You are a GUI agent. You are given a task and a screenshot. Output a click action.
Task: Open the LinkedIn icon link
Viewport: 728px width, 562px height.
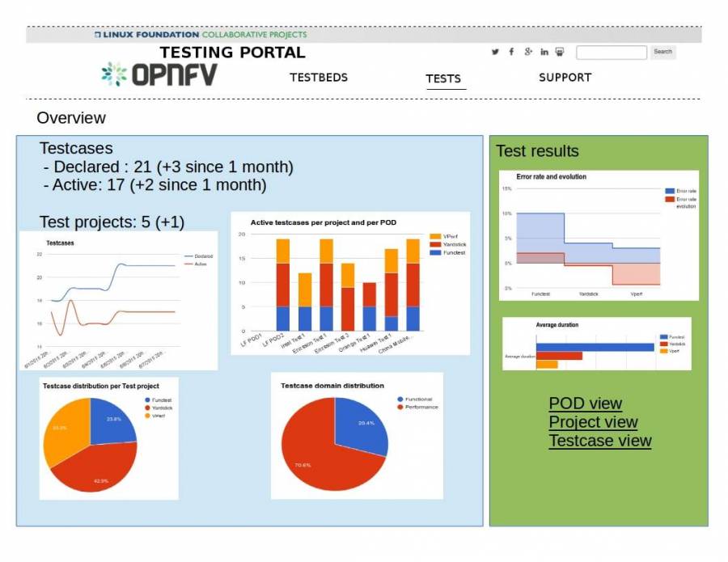[x=544, y=52]
